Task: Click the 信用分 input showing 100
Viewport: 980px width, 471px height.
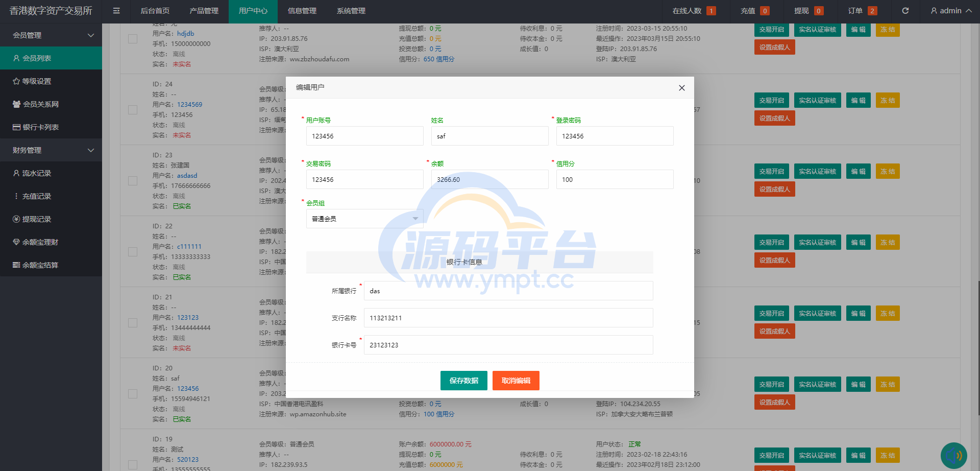Action: (615, 179)
